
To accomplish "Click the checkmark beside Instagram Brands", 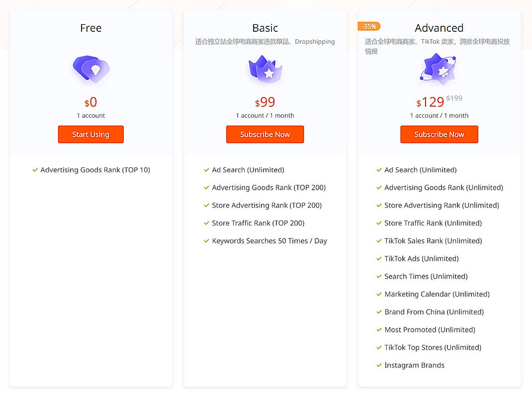I will [x=378, y=365].
